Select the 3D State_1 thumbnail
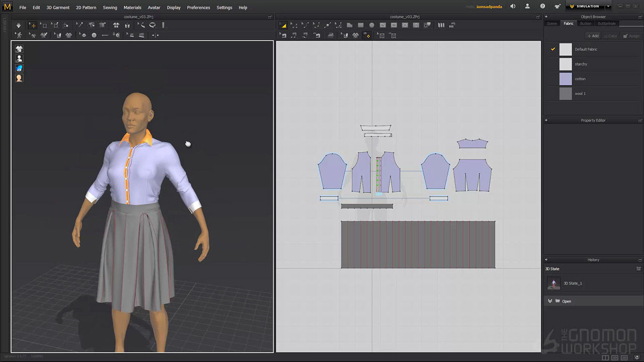The width and height of the screenshot is (644, 362). coord(553,284)
